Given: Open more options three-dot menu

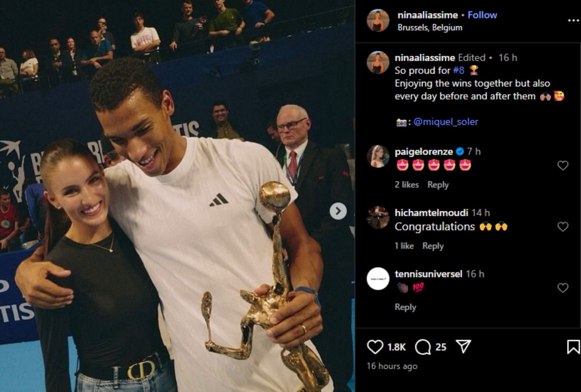Looking at the screenshot, I should coord(573,21).
